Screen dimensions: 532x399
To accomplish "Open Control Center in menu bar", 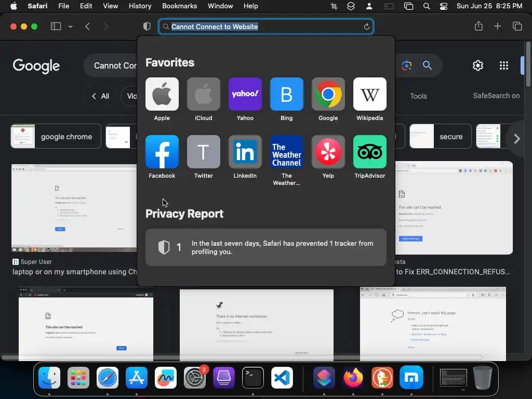I will tap(444, 6).
